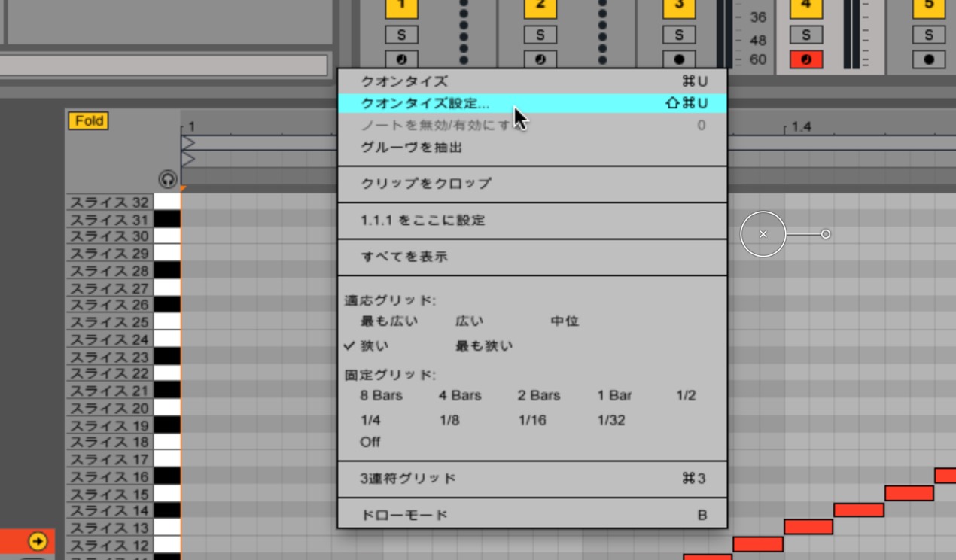This screenshot has width=956, height=560.
Task: Arm track 2 for recording
Action: click(x=540, y=59)
